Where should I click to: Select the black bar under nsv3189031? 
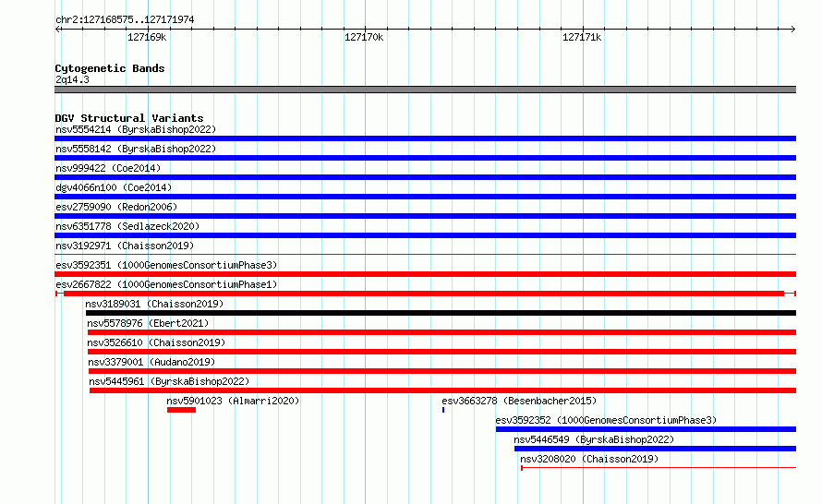pos(441,313)
